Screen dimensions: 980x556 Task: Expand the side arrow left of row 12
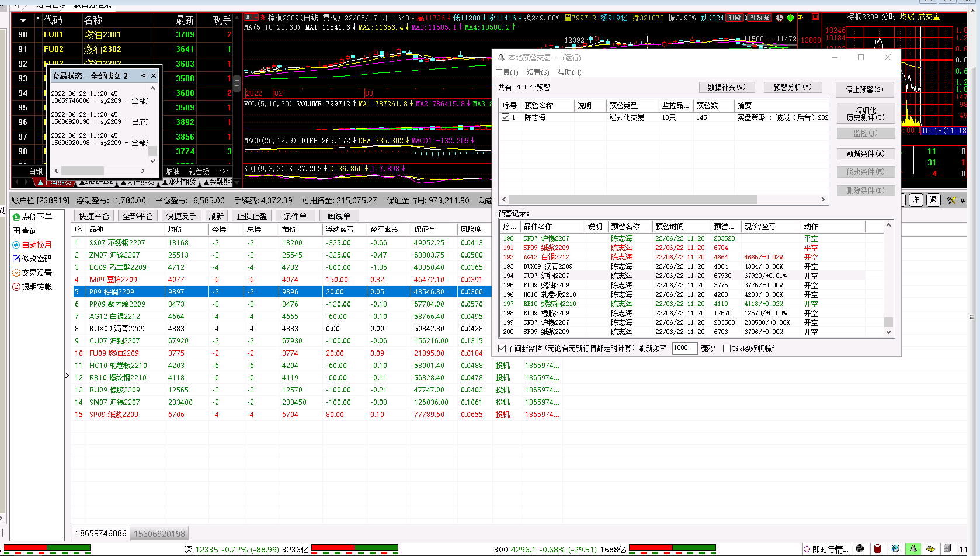(x=67, y=376)
